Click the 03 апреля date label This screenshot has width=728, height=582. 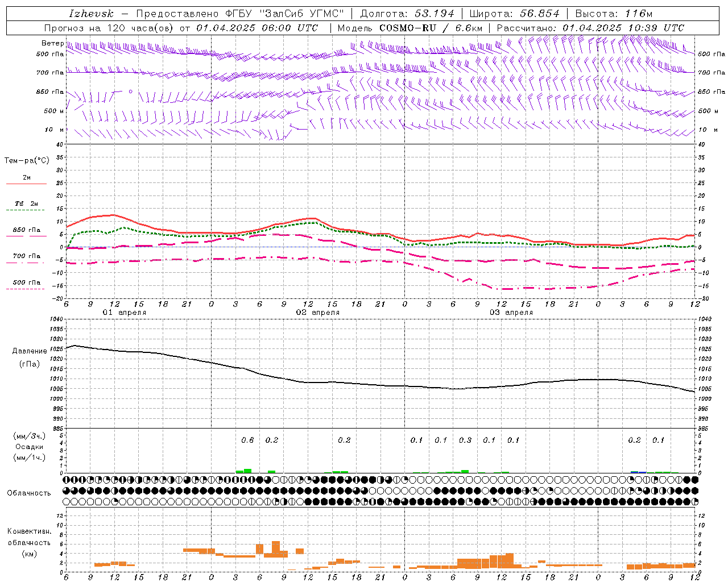click(x=511, y=313)
